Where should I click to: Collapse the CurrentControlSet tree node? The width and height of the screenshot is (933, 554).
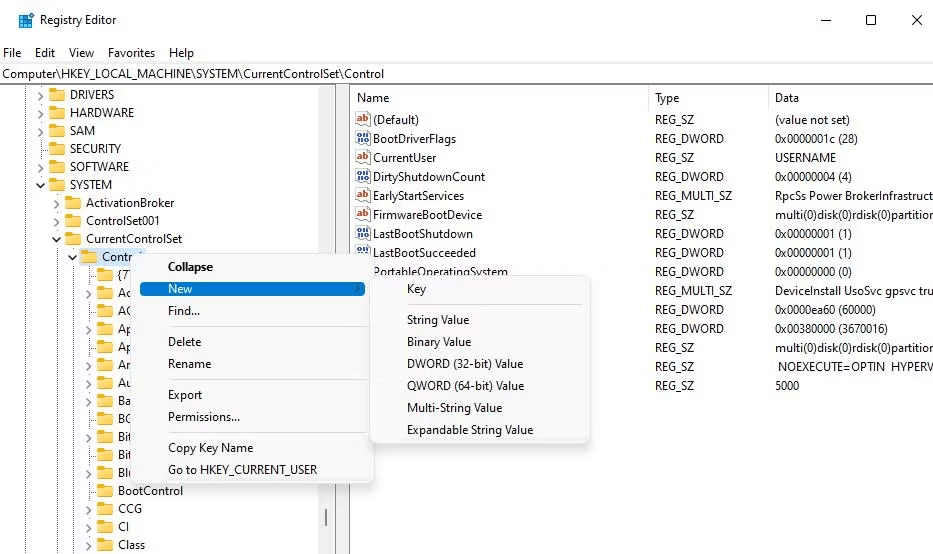pos(57,239)
